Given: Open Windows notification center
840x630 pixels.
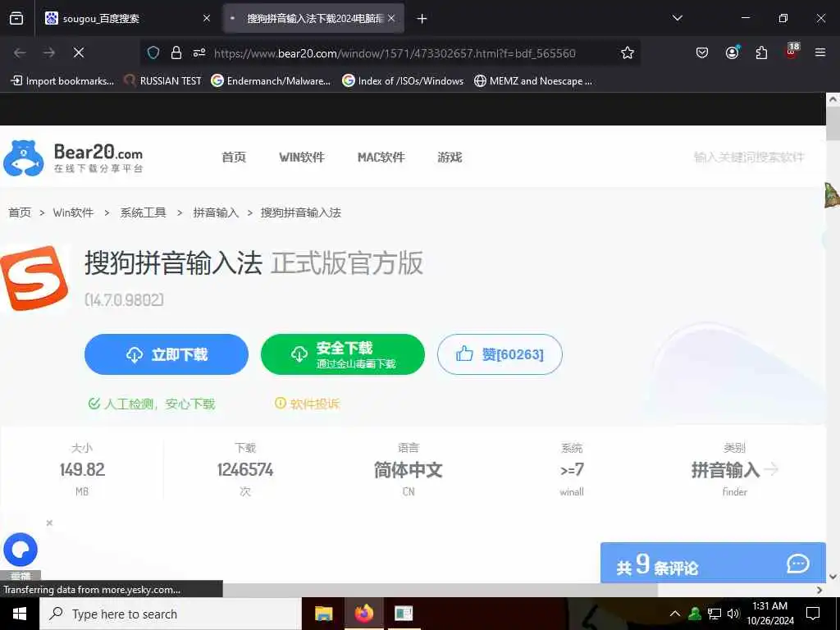Looking at the screenshot, I should [x=813, y=614].
